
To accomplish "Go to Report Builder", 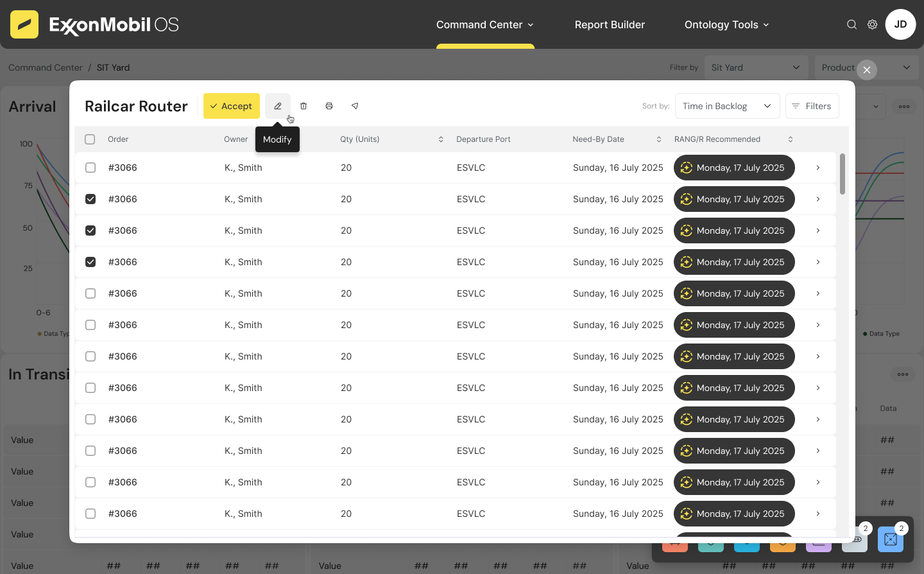I will click(610, 24).
